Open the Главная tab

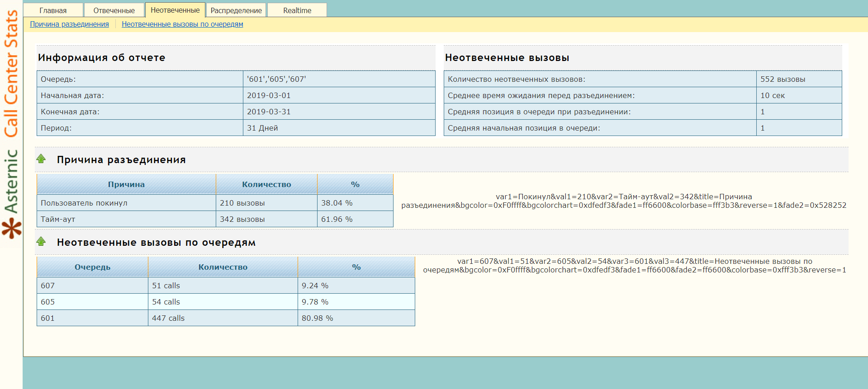53,10
